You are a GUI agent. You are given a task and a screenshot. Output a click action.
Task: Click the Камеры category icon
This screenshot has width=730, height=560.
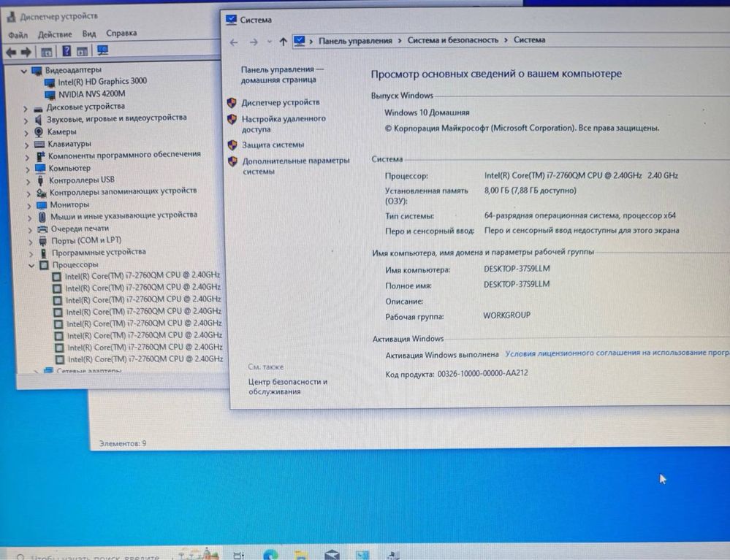[39, 132]
